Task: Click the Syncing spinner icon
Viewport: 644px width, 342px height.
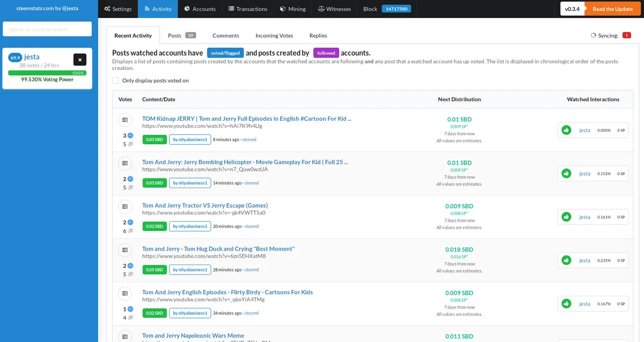Action: (x=593, y=36)
